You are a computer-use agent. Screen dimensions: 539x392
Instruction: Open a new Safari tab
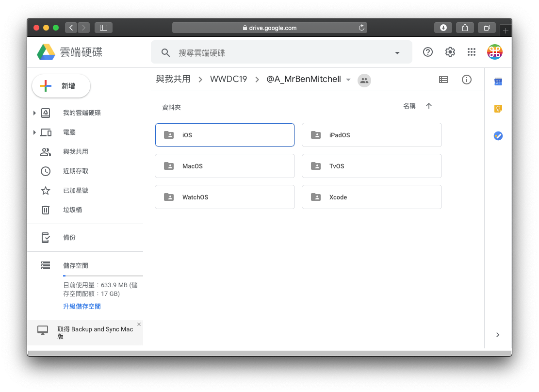[x=506, y=31]
